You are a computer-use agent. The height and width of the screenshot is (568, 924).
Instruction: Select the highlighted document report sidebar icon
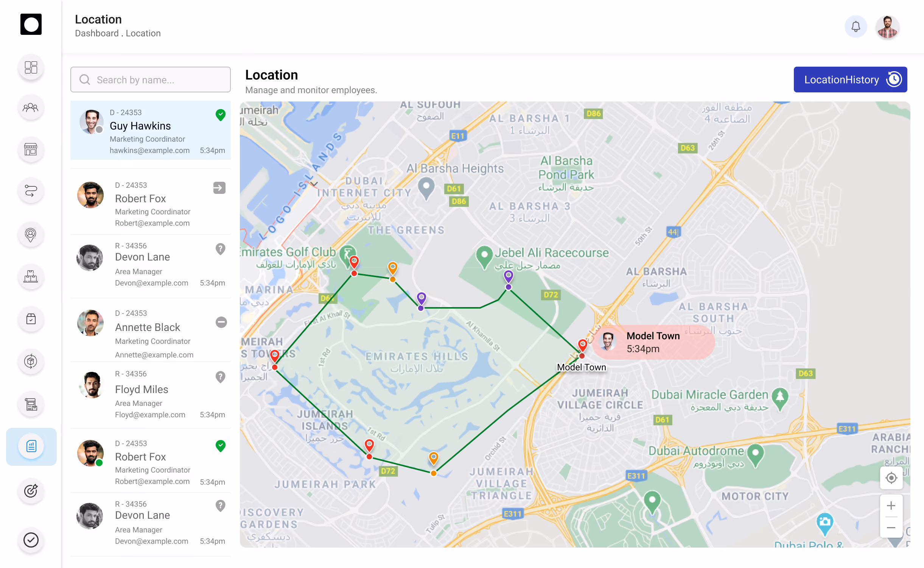point(31,446)
